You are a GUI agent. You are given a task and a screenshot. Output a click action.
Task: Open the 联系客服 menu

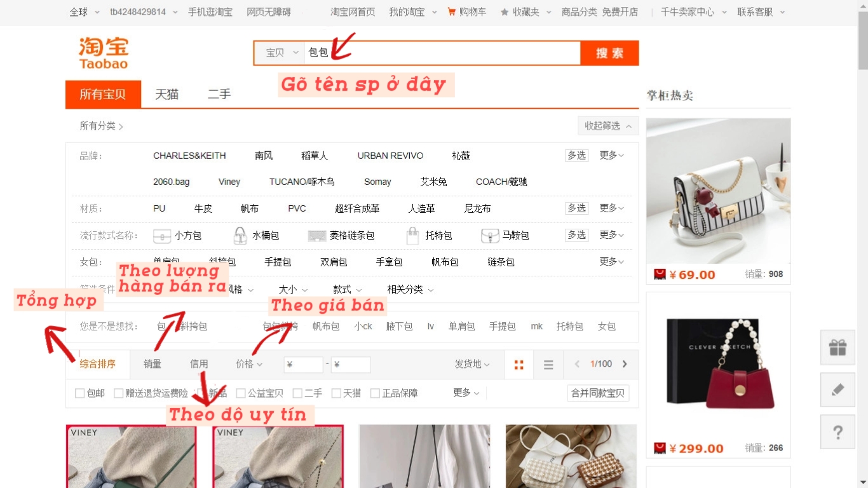pyautogui.click(x=761, y=11)
